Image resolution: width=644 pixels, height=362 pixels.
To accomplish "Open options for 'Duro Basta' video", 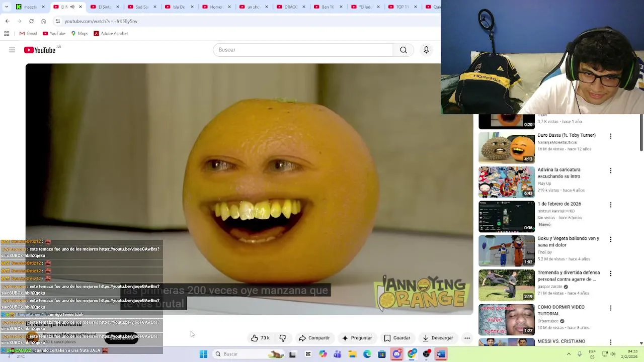I will tap(611, 136).
